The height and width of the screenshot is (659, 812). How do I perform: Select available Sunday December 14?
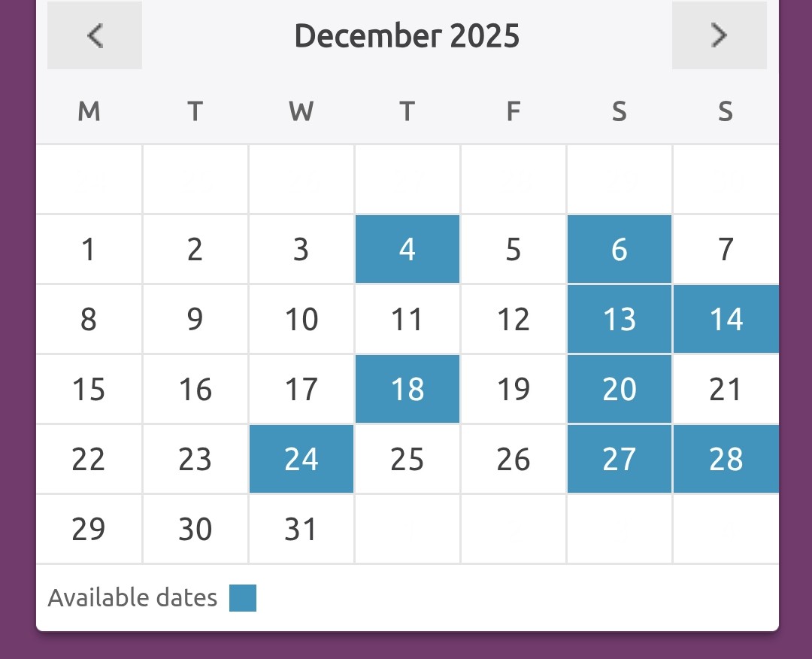[726, 319]
